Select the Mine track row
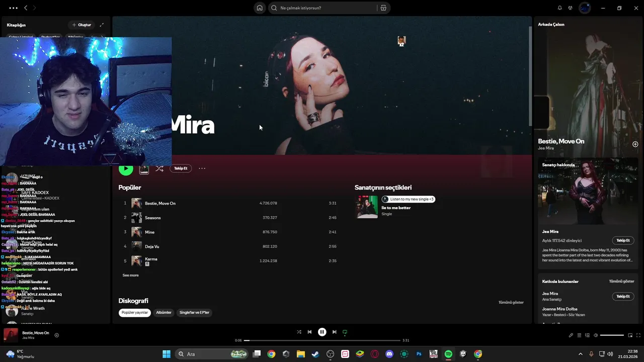This screenshot has height=362, width=644. coord(230,232)
